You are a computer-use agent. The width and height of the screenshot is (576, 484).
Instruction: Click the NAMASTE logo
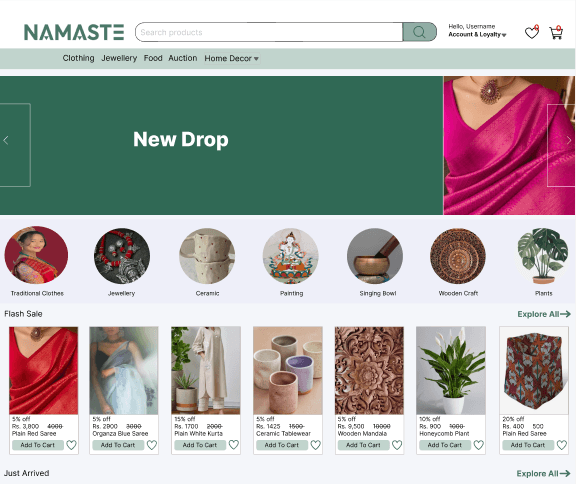click(x=74, y=32)
